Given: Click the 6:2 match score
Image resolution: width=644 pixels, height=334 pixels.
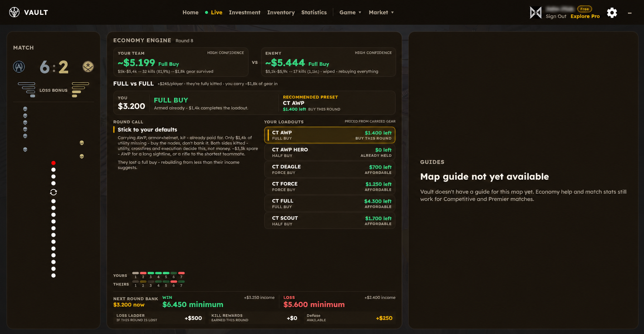Looking at the screenshot, I should tap(54, 67).
